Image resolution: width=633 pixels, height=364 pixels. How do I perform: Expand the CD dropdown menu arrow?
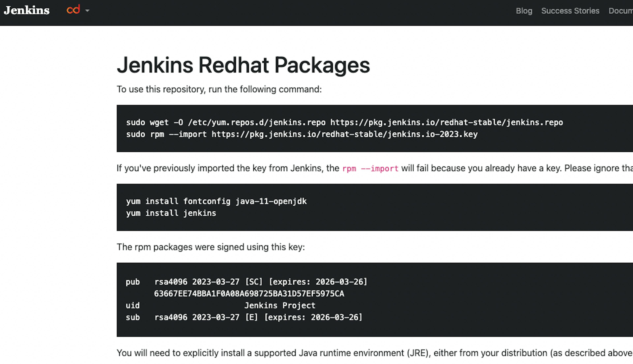[x=87, y=10]
